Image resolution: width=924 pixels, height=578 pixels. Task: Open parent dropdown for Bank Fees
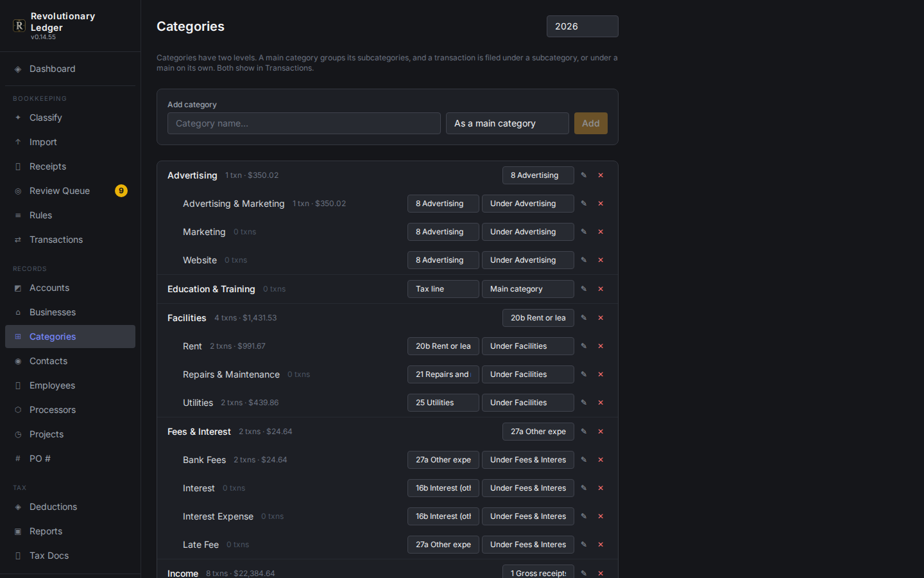(x=528, y=460)
